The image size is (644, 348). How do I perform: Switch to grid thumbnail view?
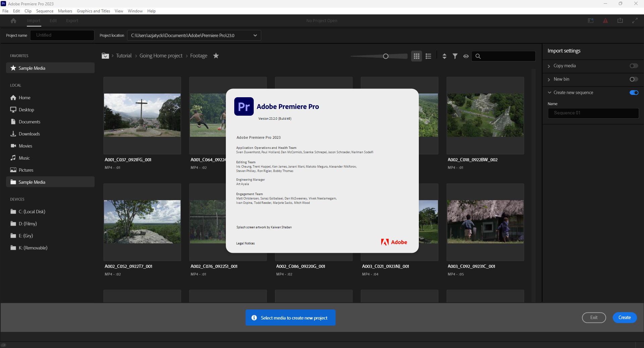(x=416, y=56)
